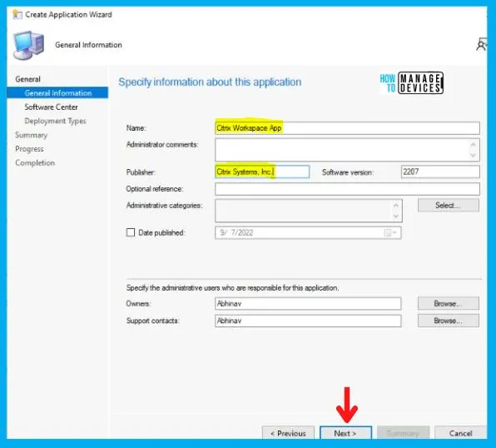Click the Support contacts field containing Abhinav

(308, 321)
